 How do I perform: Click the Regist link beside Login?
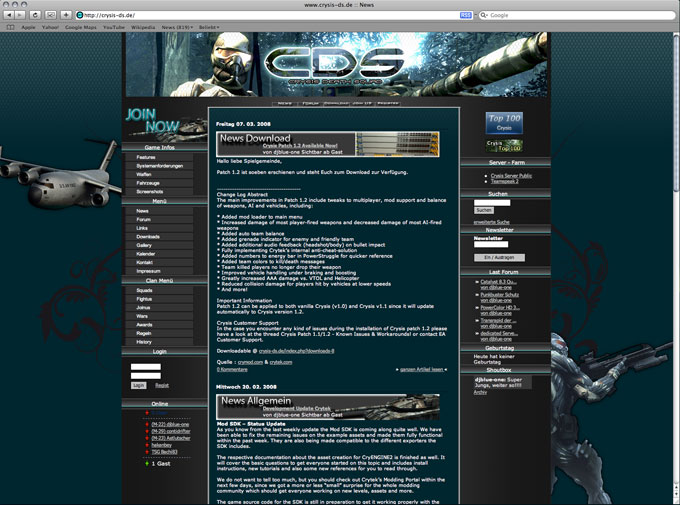point(162,385)
